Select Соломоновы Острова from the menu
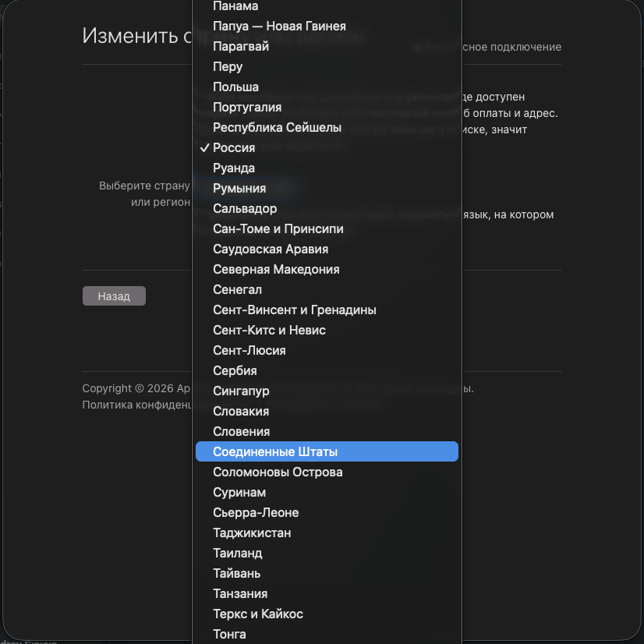This screenshot has width=644, height=644. point(278,472)
